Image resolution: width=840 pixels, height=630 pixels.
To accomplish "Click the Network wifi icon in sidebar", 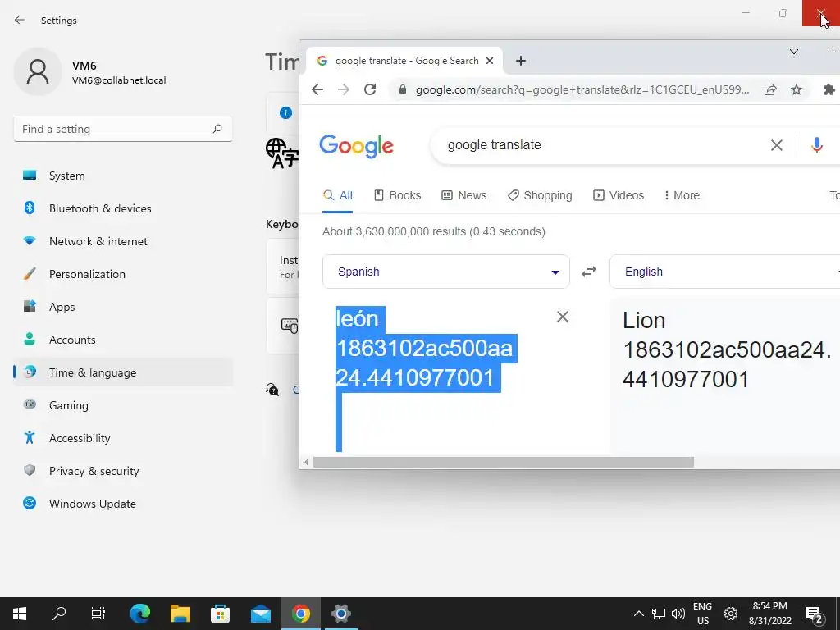I will tap(30, 241).
